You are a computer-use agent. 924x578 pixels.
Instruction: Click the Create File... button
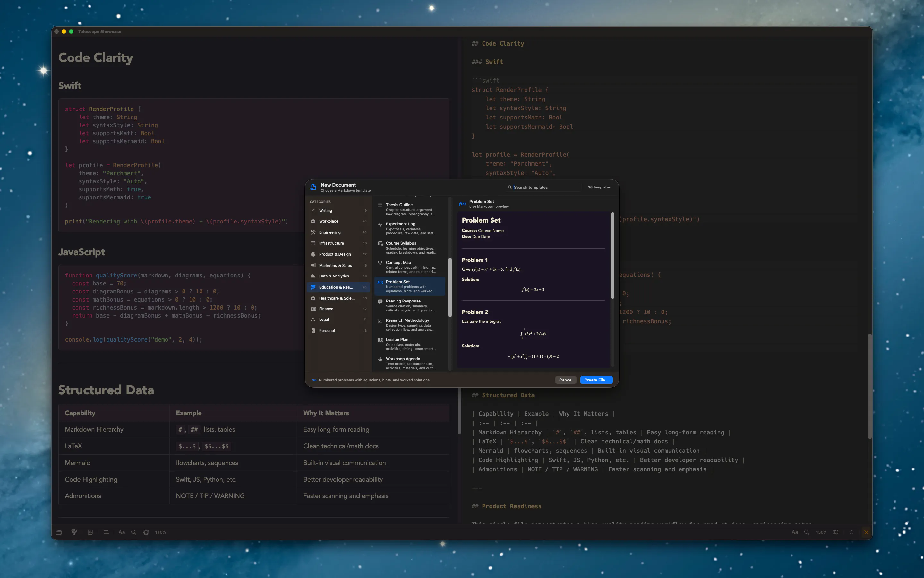tap(596, 380)
